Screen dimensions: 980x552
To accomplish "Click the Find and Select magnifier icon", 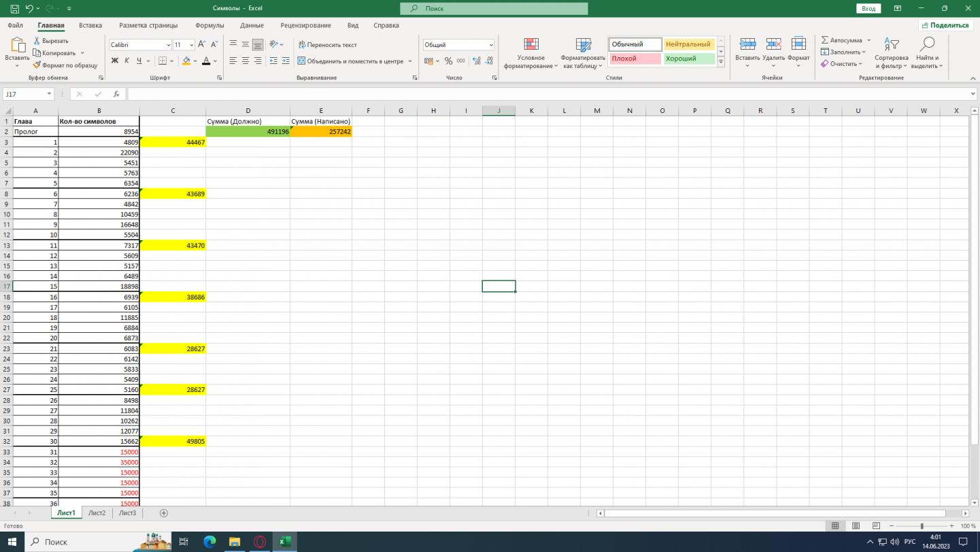I will coord(926,45).
